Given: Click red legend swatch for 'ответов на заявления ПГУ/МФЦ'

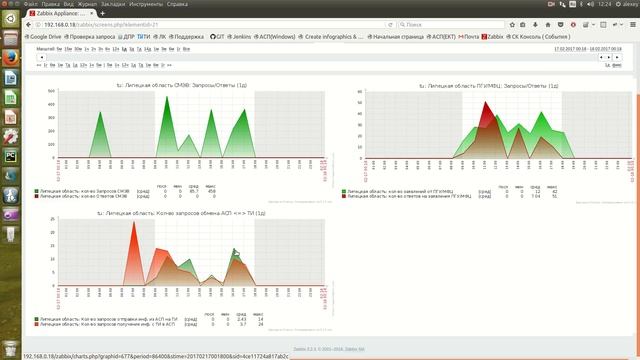Looking at the screenshot, I should [344, 196].
